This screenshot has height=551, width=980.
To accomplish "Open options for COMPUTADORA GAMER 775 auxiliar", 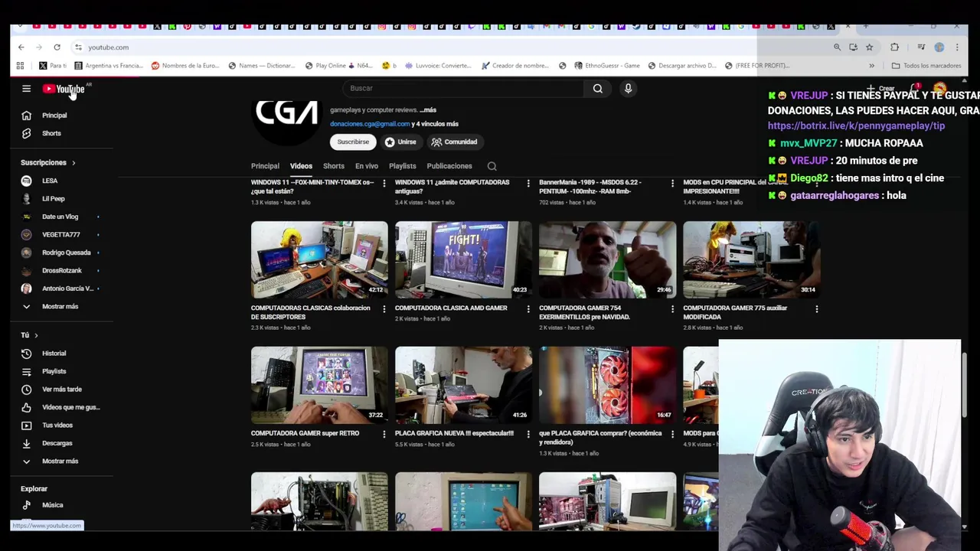I will [816, 309].
